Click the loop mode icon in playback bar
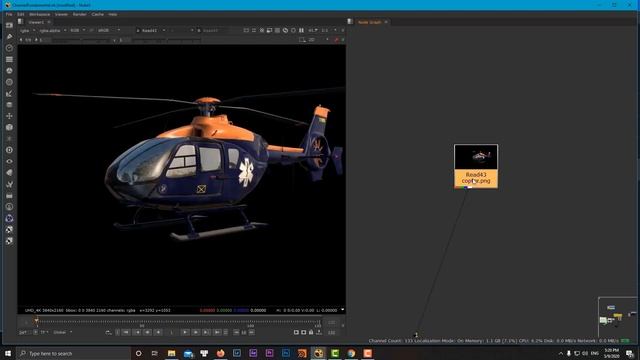The width and height of the screenshot is (640, 360). pos(108,333)
